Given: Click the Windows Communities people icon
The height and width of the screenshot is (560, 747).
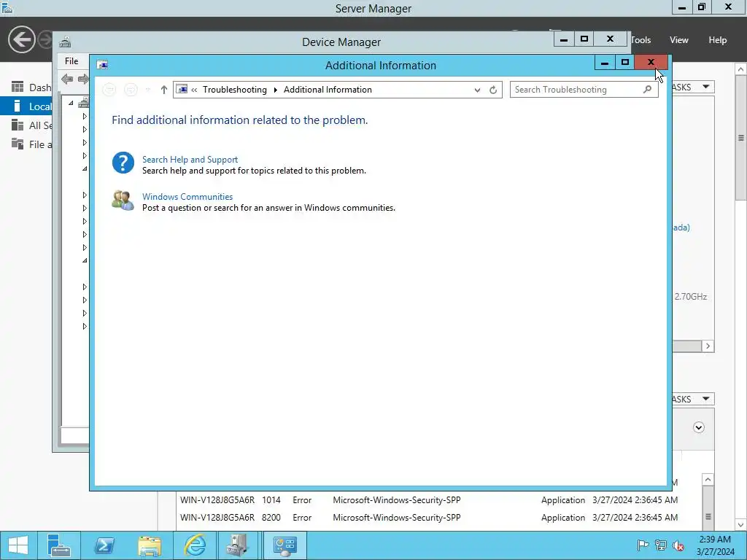Looking at the screenshot, I should tap(123, 201).
